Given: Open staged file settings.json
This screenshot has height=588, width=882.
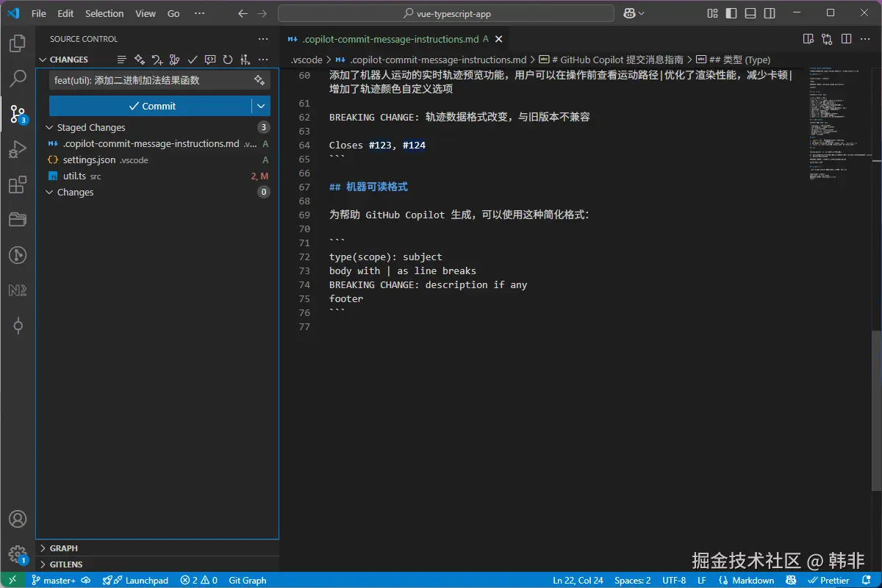Looking at the screenshot, I should click(x=157, y=159).
